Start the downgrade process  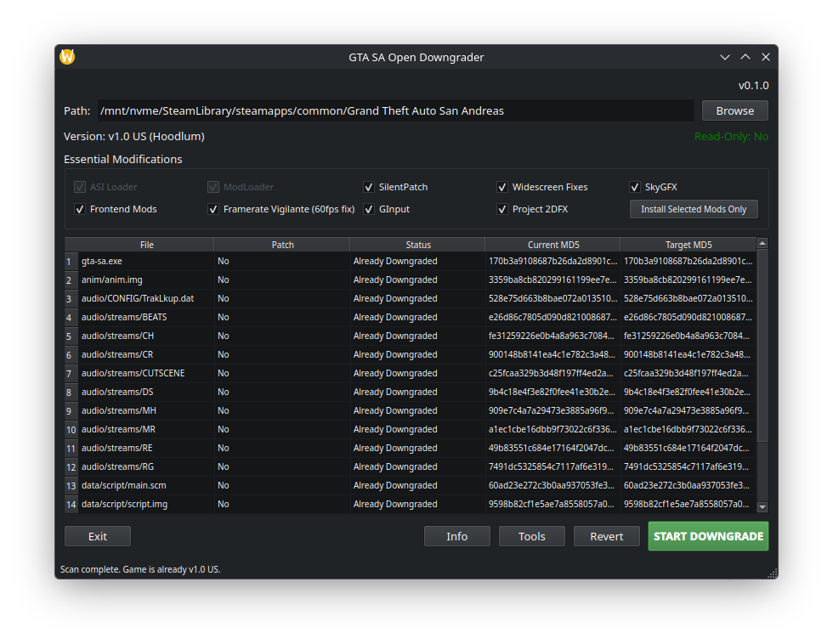click(x=708, y=536)
